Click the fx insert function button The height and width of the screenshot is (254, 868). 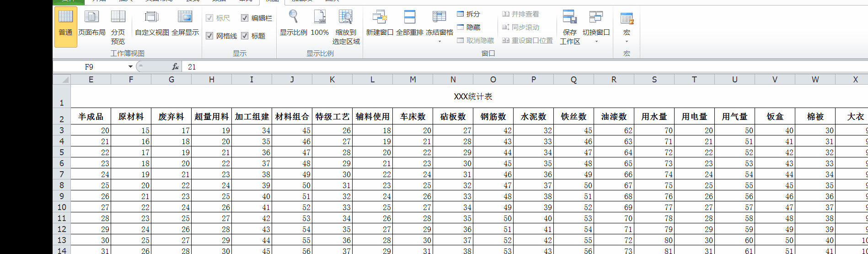click(x=175, y=67)
